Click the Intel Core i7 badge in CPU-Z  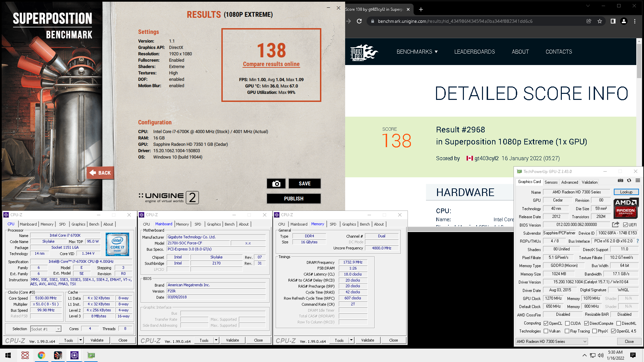pos(117,244)
